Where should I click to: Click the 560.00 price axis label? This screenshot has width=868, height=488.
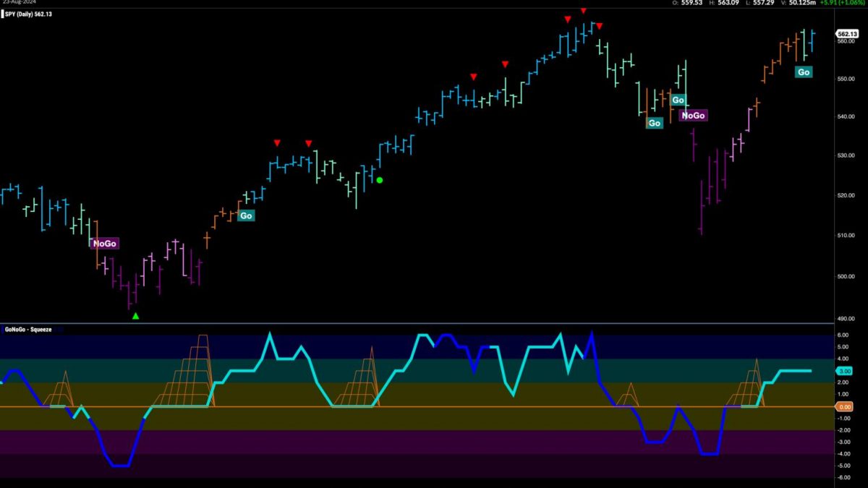tap(845, 40)
